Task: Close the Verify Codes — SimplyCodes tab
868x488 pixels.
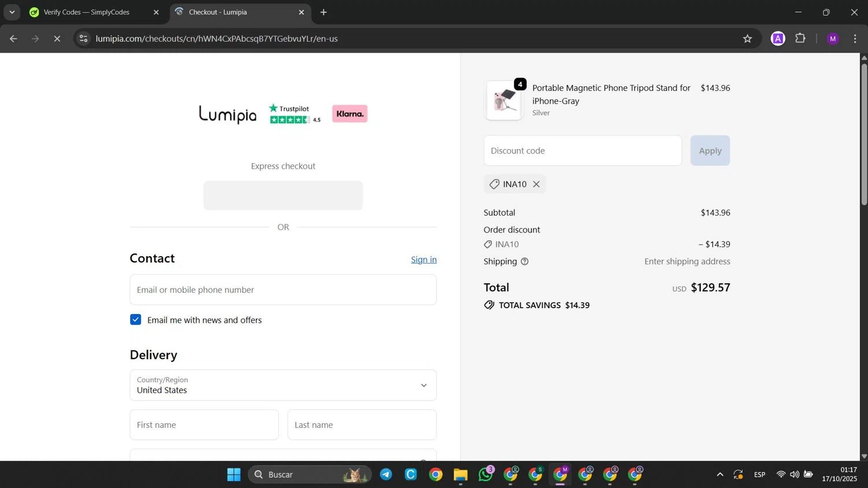Action: pos(156,12)
